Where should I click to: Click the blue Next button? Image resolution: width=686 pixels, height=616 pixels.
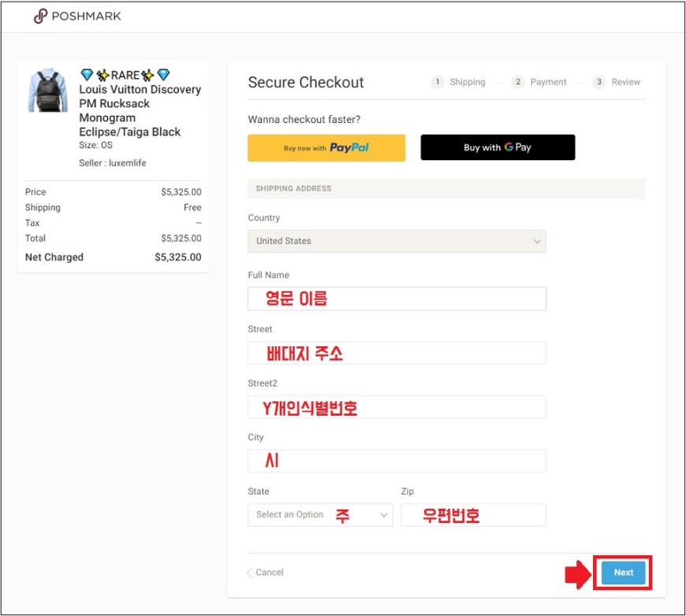pos(623,573)
